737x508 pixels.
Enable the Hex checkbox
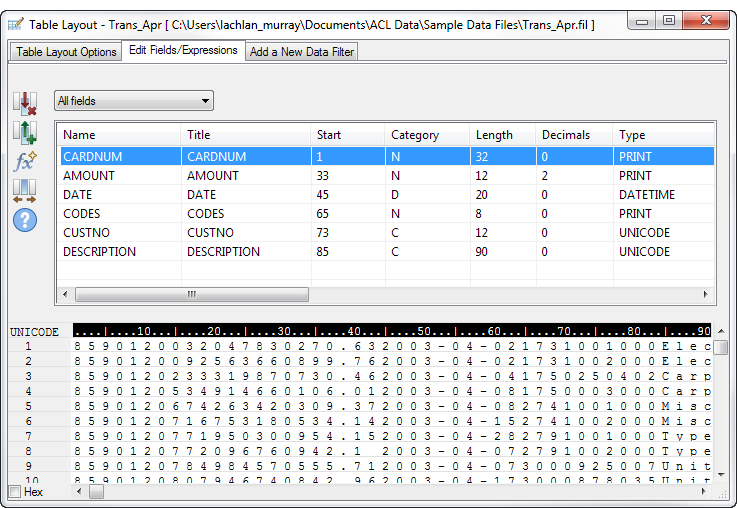15,492
